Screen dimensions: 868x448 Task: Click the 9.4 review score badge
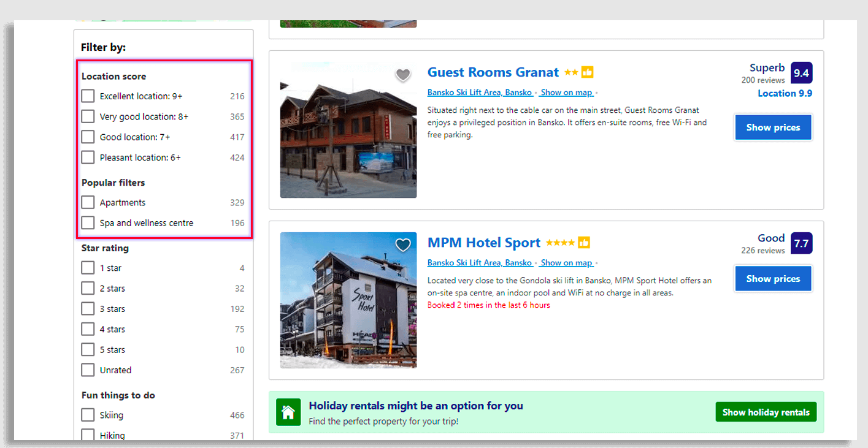801,73
